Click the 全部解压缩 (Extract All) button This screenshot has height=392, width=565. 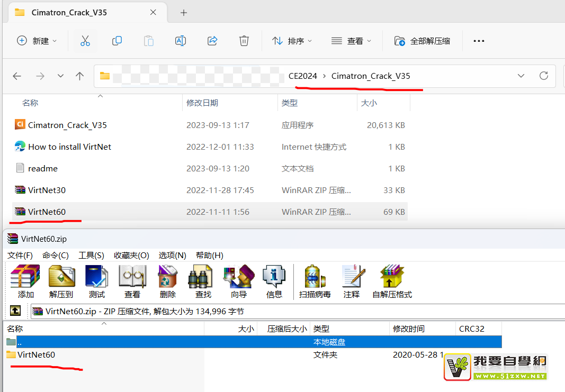click(423, 41)
